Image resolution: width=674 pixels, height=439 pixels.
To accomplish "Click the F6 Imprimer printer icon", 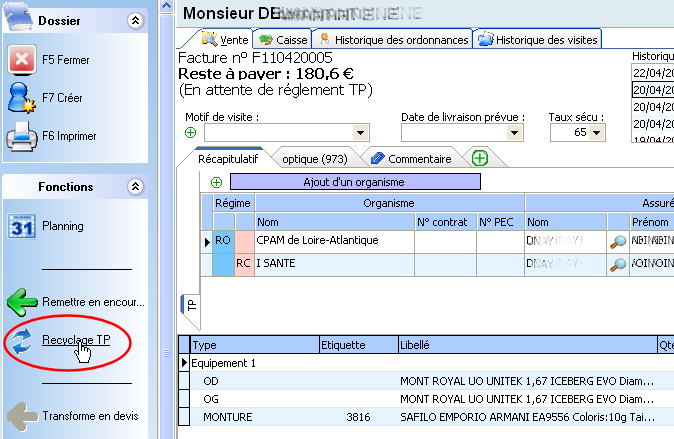I will point(21,136).
